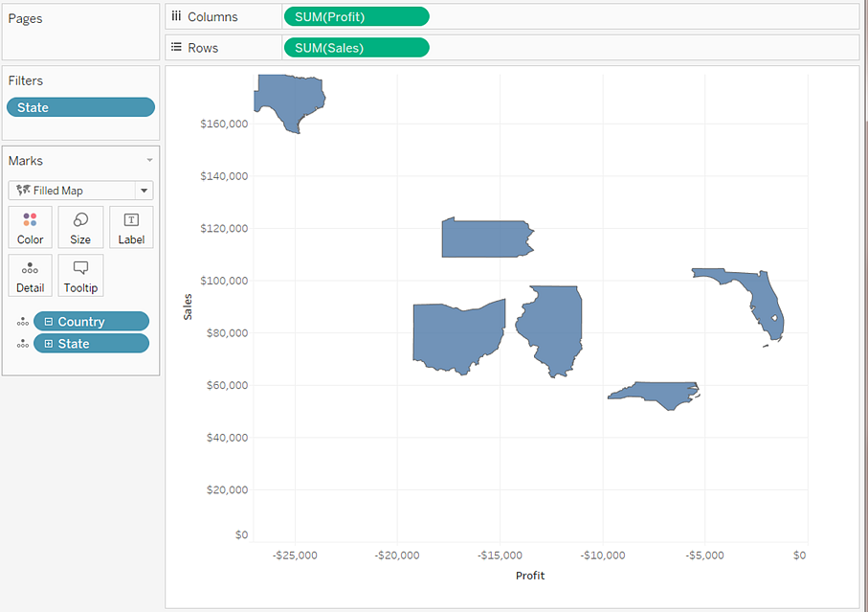Click detail icon beside Country pill
The height and width of the screenshot is (612, 868).
(21, 322)
